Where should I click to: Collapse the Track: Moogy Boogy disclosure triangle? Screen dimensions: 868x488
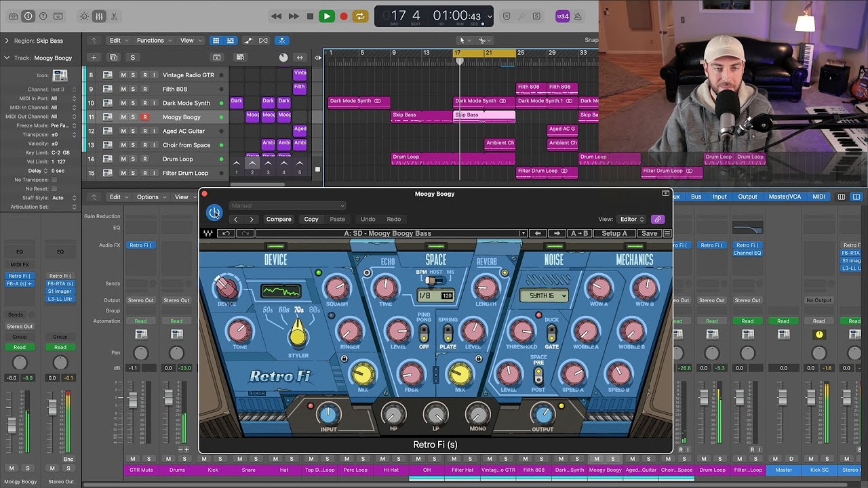(7, 58)
